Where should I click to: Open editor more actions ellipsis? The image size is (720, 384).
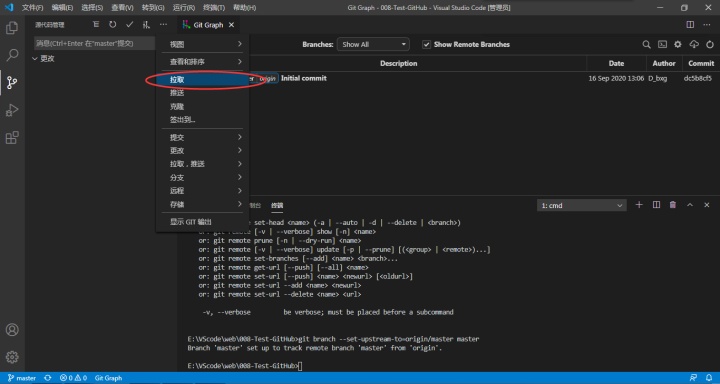pyautogui.click(x=707, y=24)
